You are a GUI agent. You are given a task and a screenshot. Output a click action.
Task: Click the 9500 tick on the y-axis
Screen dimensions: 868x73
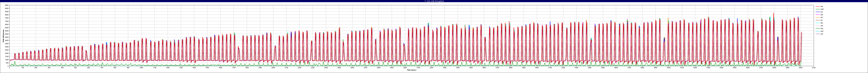pos(7,5)
